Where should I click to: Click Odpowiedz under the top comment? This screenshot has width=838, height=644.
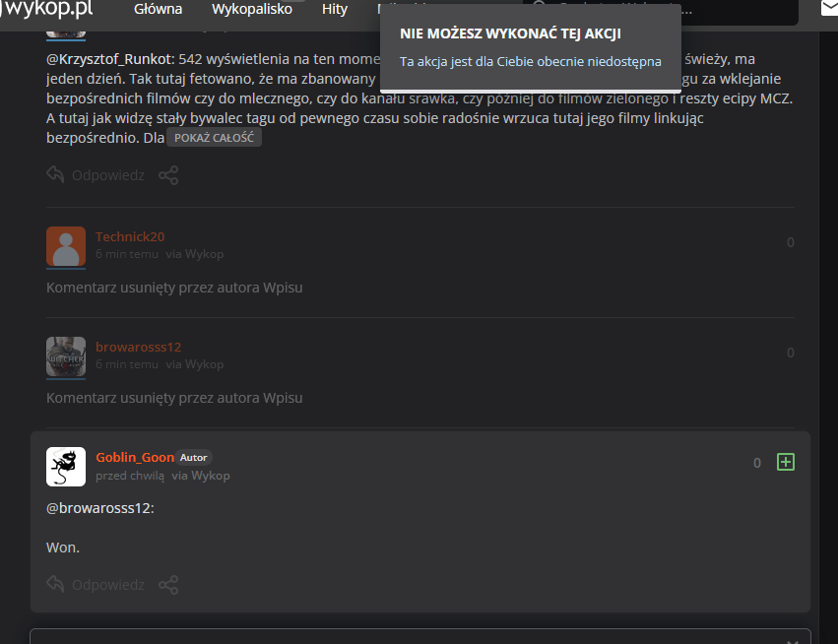pyautogui.click(x=107, y=175)
